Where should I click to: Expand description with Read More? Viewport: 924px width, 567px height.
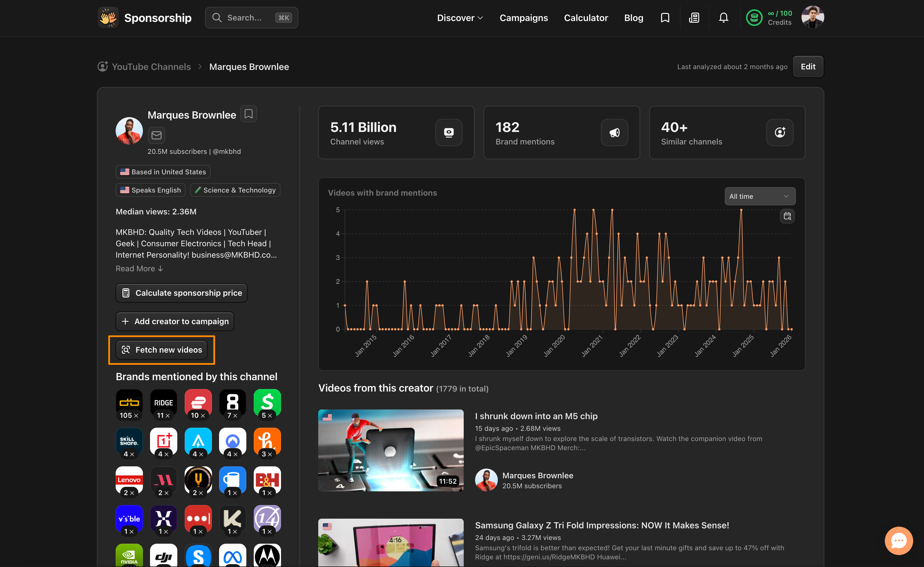139,269
